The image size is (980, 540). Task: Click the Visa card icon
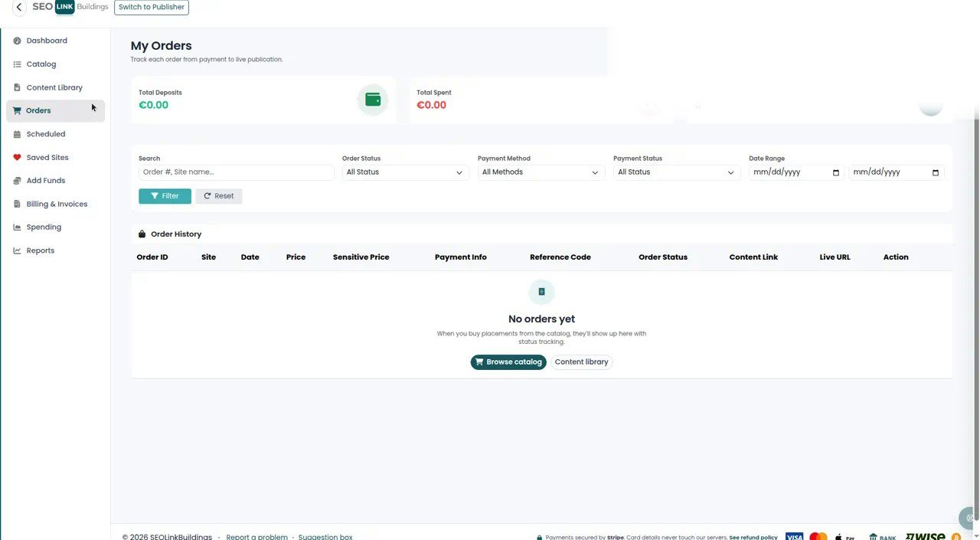pyautogui.click(x=794, y=537)
